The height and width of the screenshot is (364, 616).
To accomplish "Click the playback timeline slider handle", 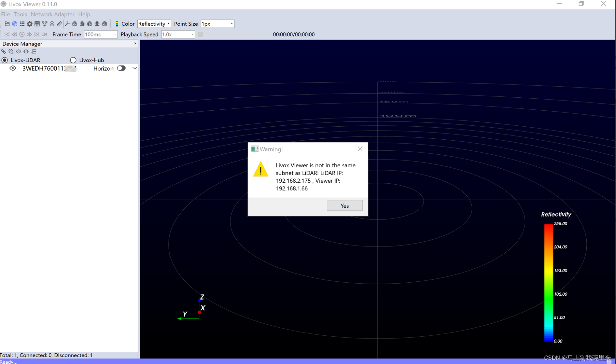I will point(200,34).
